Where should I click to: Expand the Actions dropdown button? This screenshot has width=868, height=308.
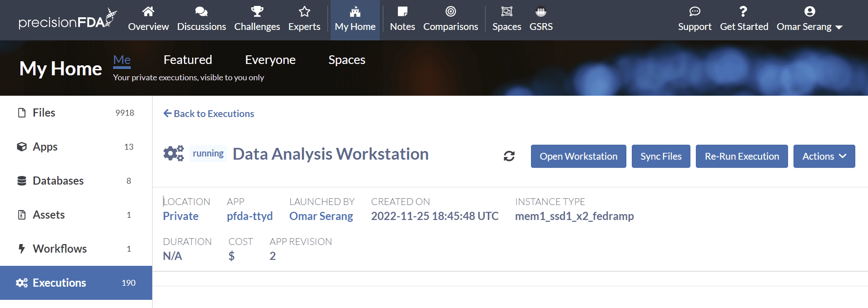pos(824,156)
